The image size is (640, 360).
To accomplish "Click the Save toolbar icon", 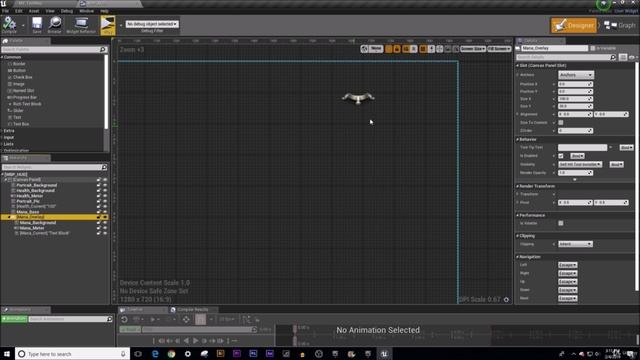I will [37, 25].
